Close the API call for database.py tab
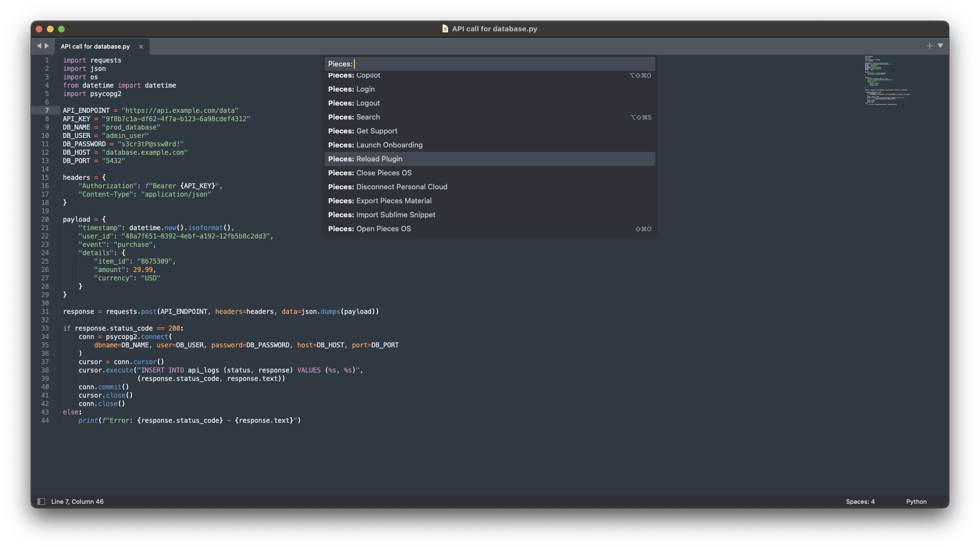 [x=141, y=46]
